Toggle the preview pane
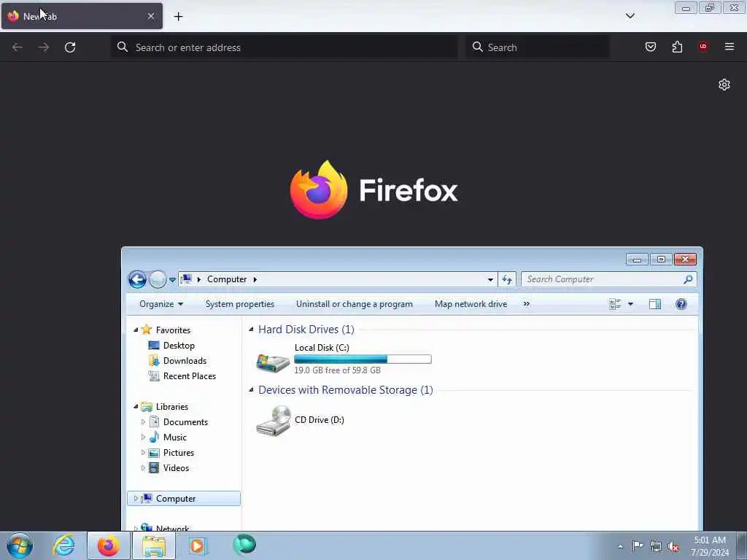 pos(655,304)
